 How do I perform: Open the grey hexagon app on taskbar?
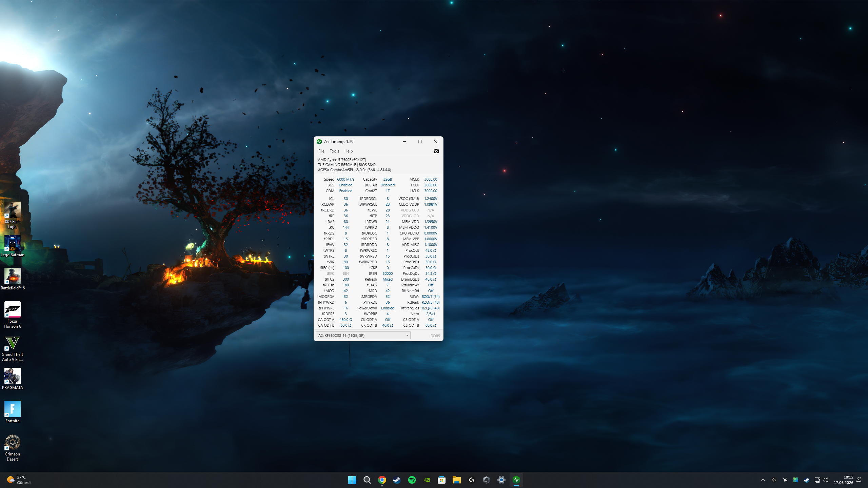486,480
